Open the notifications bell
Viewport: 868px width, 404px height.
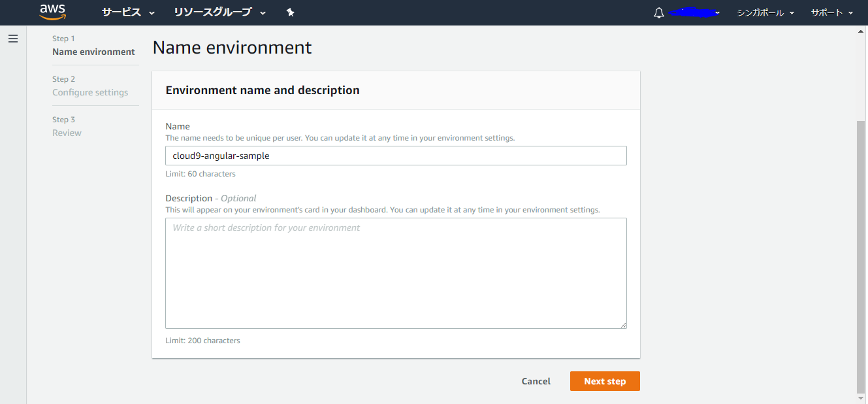[658, 13]
